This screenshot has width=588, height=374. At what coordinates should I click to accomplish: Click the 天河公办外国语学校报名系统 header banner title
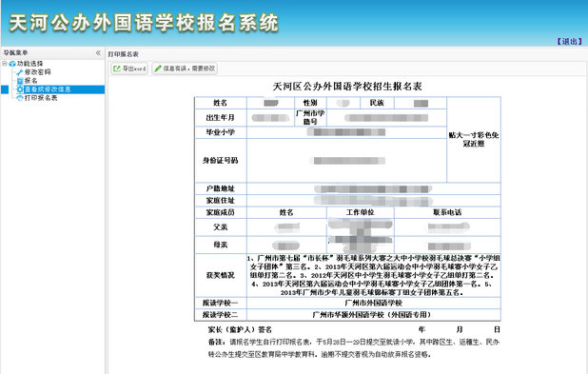coord(144,23)
